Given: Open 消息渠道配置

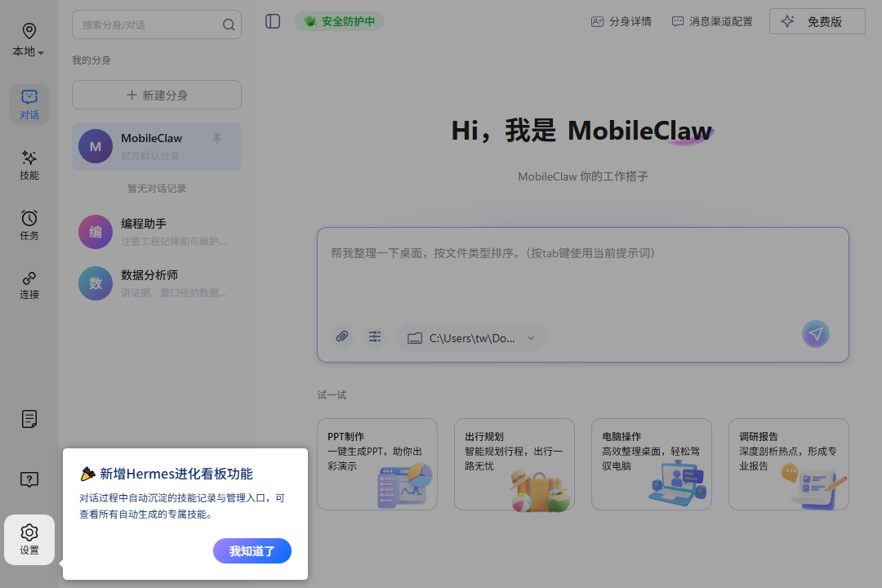Looking at the screenshot, I should [712, 21].
